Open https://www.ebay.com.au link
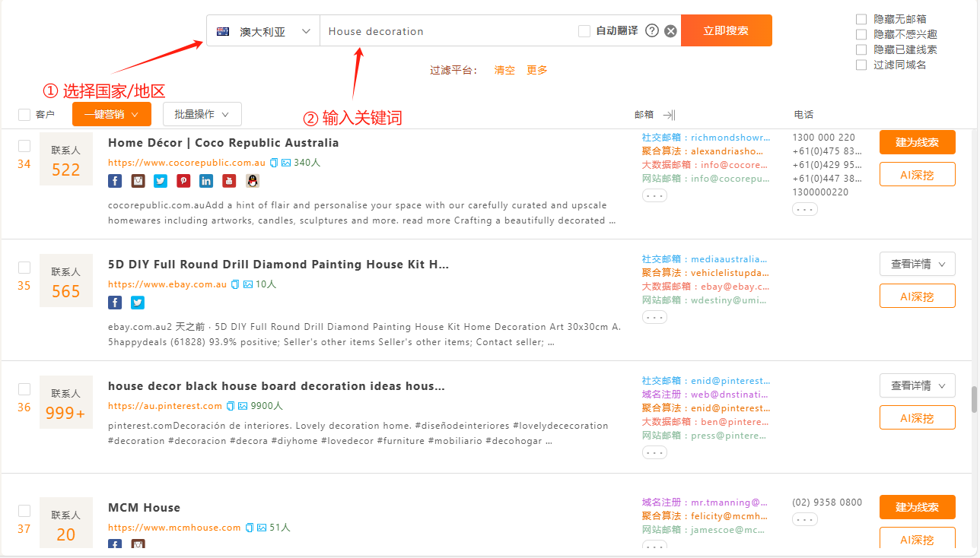The width and height of the screenshot is (980, 558). [x=167, y=284]
